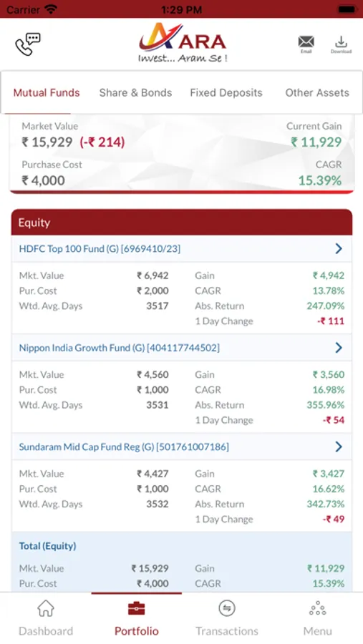Open the Transactions arrows icon
The width and height of the screenshot is (363, 644).
tap(227, 608)
